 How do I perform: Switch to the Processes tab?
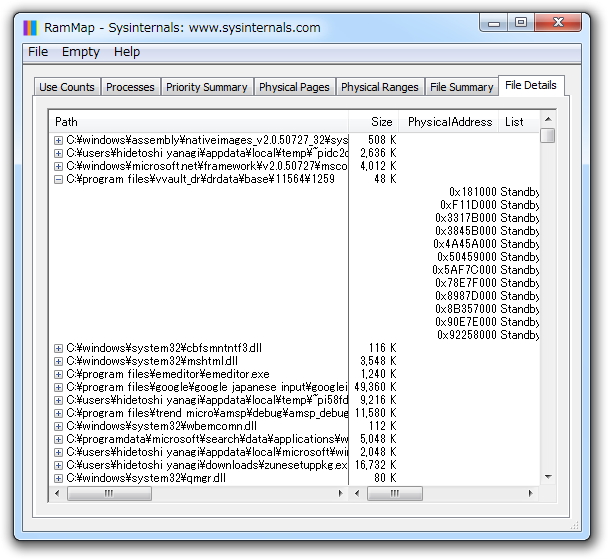point(130,87)
